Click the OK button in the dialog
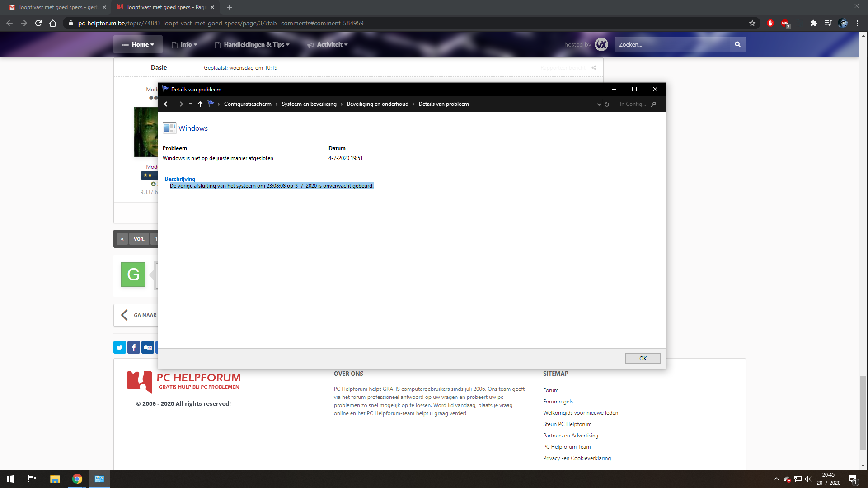868x488 pixels. pyautogui.click(x=643, y=358)
